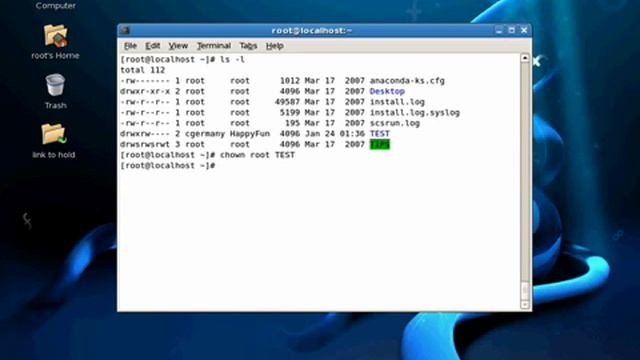Click the HappyFun group text

click(x=250, y=134)
